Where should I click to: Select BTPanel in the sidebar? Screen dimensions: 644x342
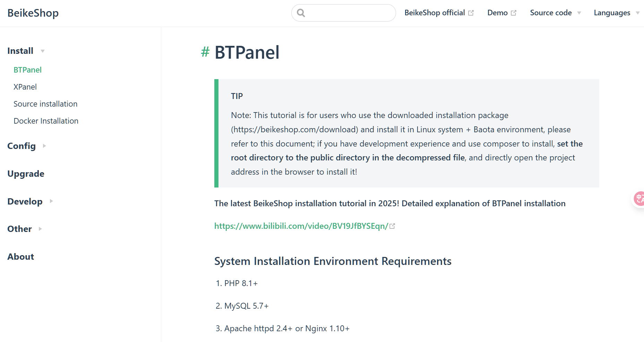point(27,70)
